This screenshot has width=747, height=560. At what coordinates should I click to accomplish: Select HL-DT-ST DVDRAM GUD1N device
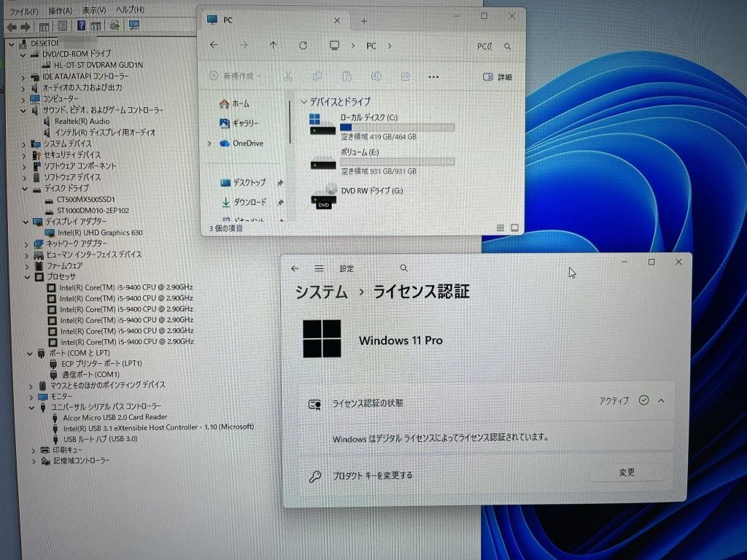[x=98, y=65]
